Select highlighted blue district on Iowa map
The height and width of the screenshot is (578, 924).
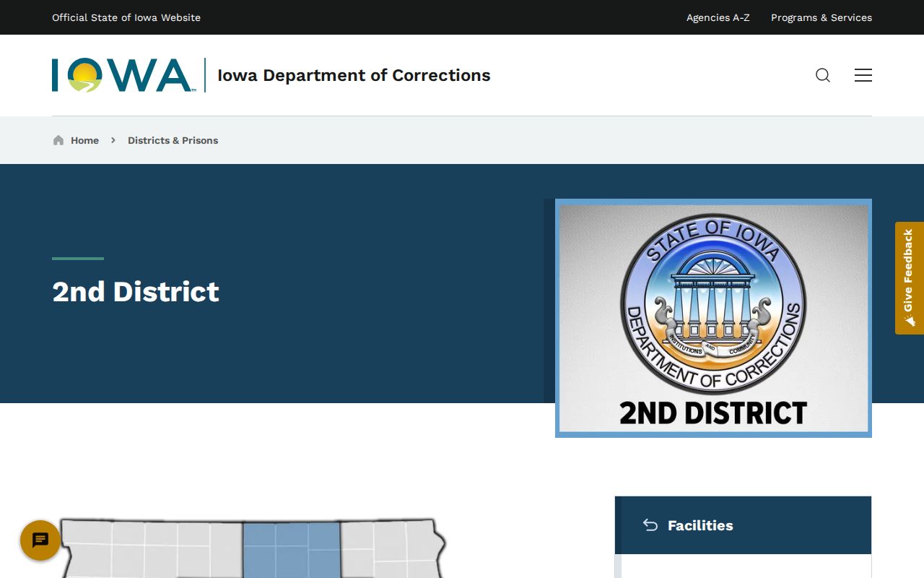[x=292, y=550]
